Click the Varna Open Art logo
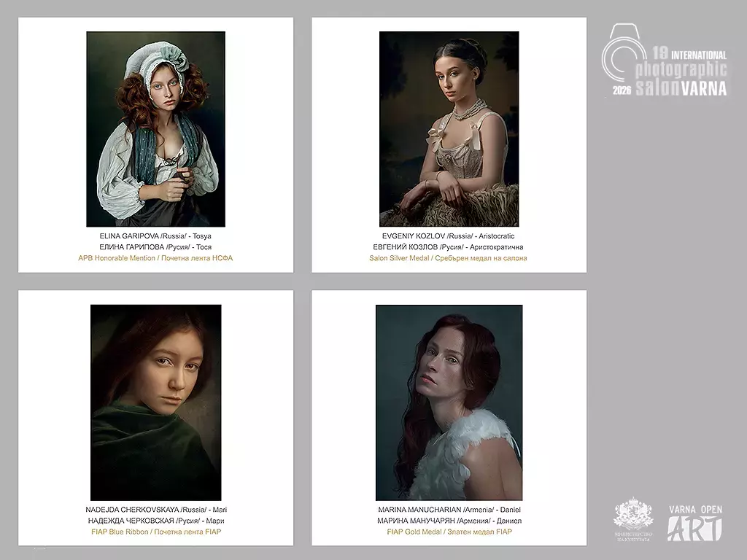The width and height of the screenshot is (747, 560). (695, 523)
